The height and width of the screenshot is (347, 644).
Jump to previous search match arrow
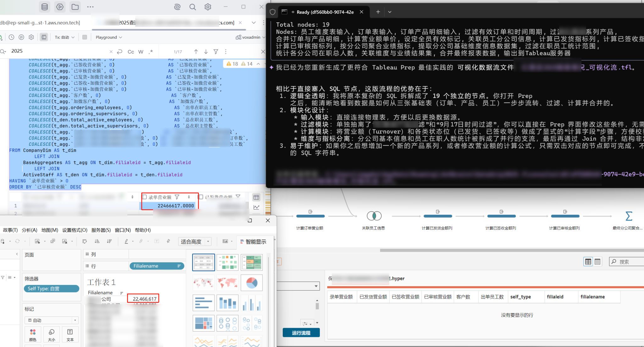196,51
